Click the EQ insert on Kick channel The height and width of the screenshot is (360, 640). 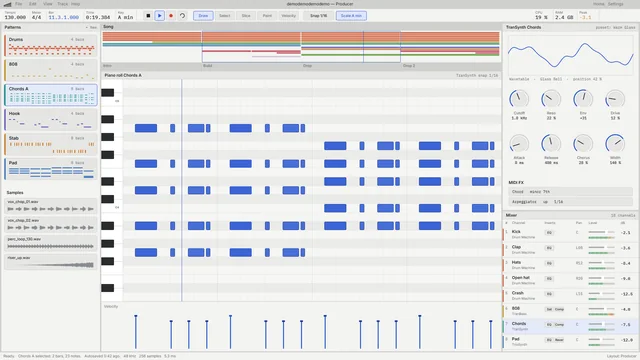coord(549,233)
